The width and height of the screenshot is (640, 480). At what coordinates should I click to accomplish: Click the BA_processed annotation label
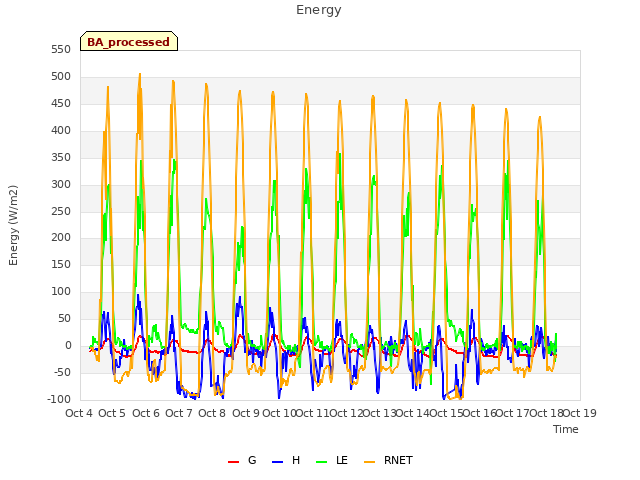129,41
